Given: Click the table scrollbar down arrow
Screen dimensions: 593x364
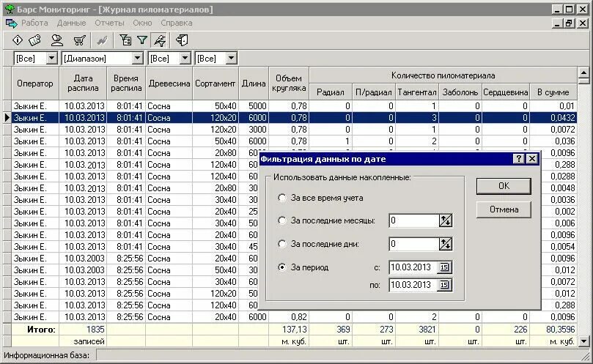Looking at the screenshot, I should coord(583,341).
